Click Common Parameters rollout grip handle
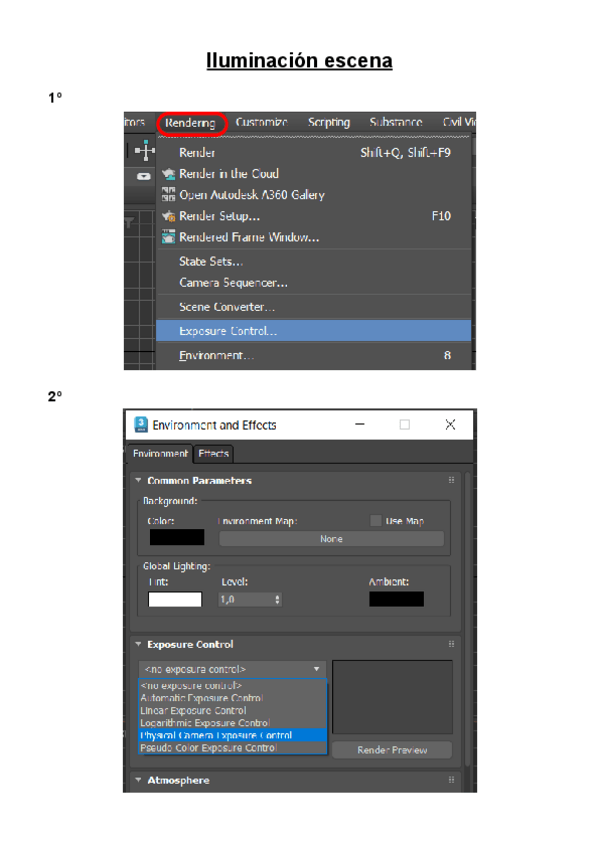This screenshot has height=848, width=600. click(x=451, y=480)
